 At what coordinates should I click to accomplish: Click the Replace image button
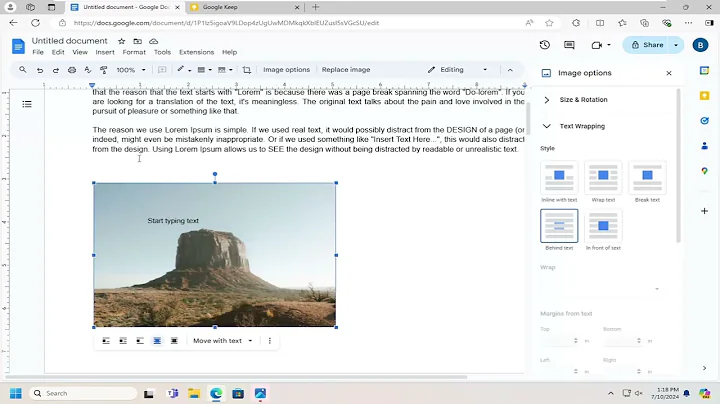(346, 70)
